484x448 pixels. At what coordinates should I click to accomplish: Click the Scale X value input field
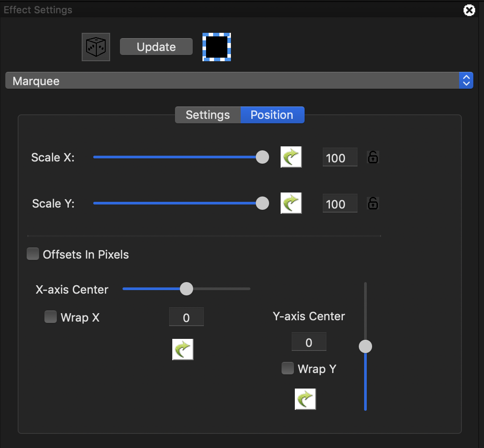340,157
